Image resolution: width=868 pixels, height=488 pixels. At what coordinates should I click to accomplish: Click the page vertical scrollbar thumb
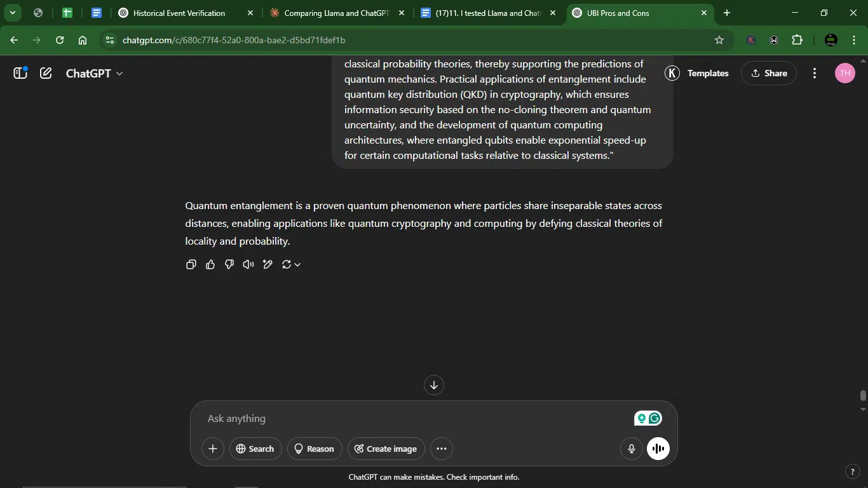863,395
